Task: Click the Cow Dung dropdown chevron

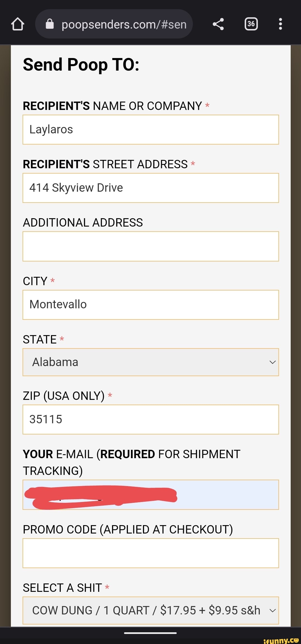Action: [272, 611]
